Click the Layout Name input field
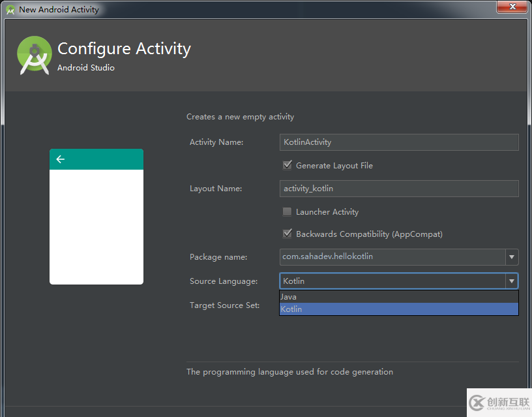The height and width of the screenshot is (417, 532). 399,189
